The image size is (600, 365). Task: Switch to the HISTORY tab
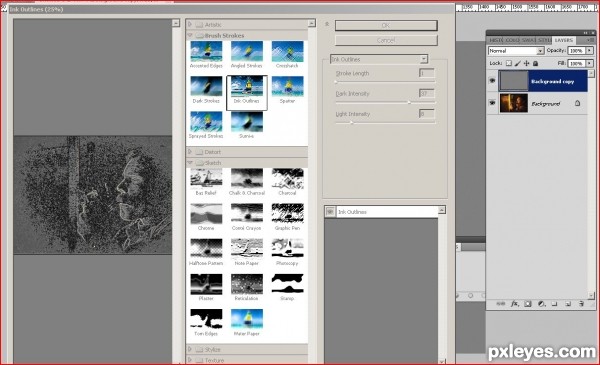pos(496,40)
